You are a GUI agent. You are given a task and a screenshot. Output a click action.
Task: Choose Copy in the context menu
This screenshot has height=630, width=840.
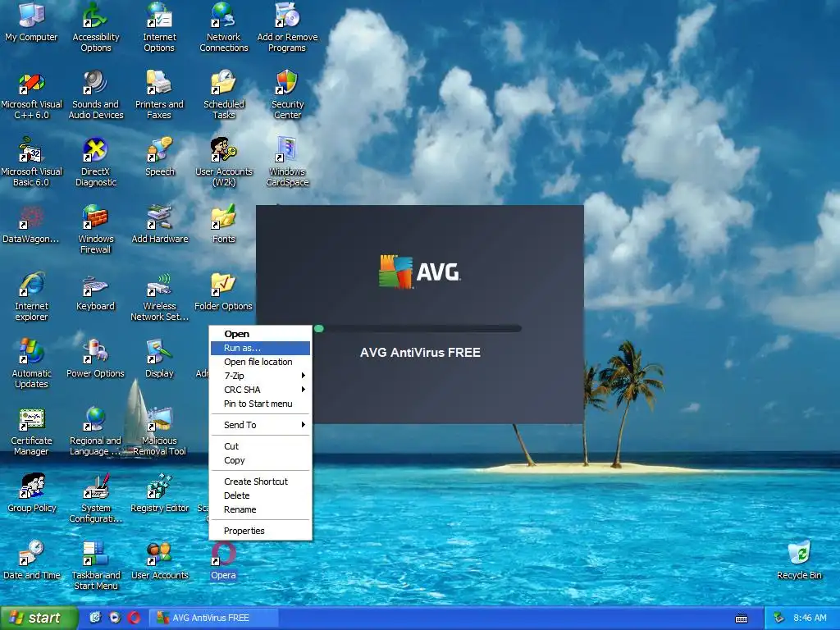pyautogui.click(x=260, y=460)
